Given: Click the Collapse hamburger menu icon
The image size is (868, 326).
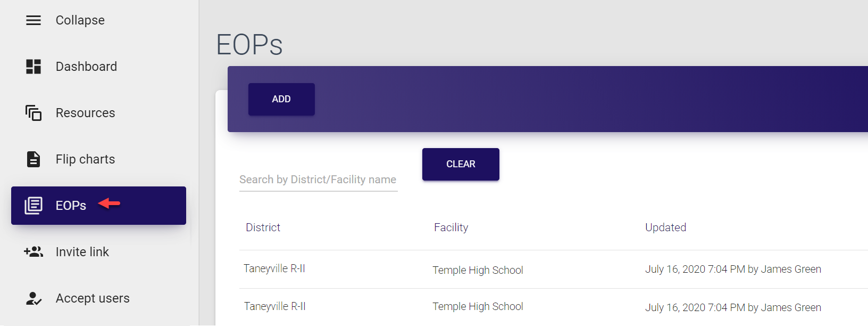Looking at the screenshot, I should (34, 20).
